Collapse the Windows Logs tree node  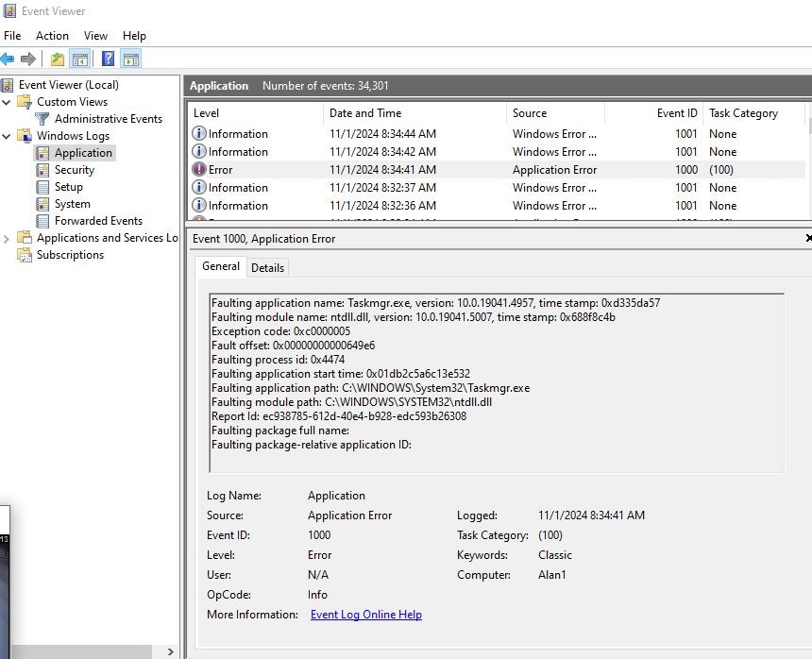(x=7, y=136)
